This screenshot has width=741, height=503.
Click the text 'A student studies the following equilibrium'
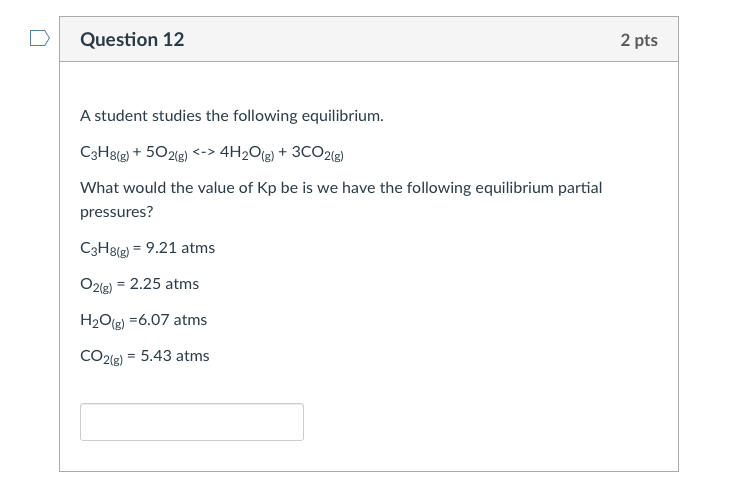[231, 116]
